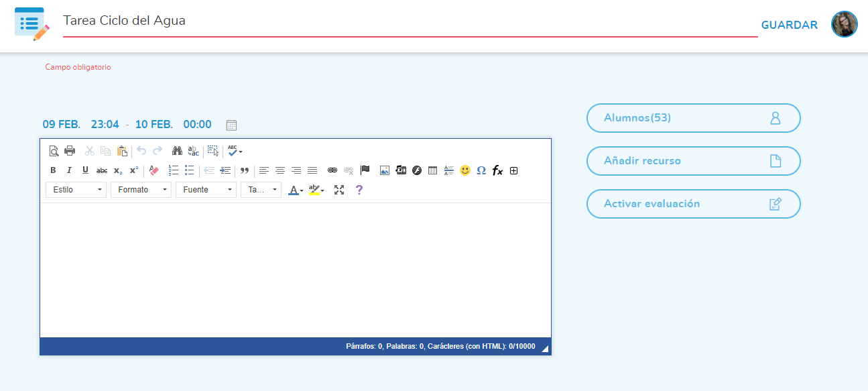Screen dimensions: 868x391
Task: Click the Añadir recurso button
Action: coord(693,161)
